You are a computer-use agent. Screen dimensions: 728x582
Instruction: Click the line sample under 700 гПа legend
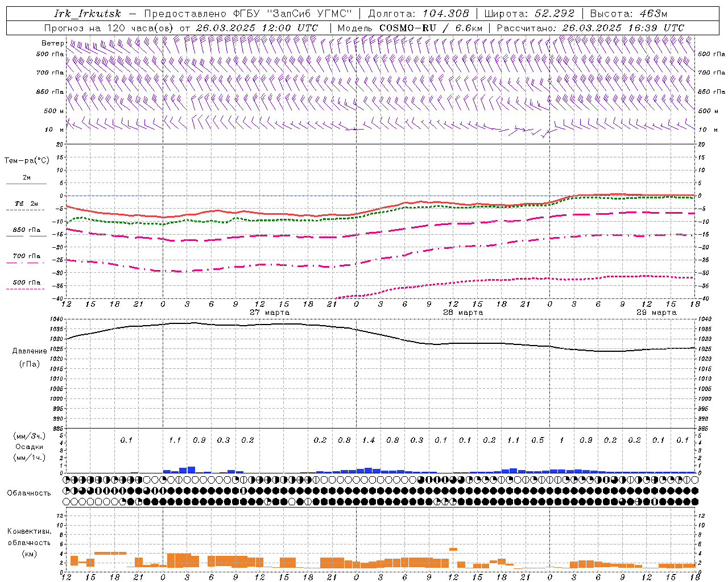tap(26, 263)
